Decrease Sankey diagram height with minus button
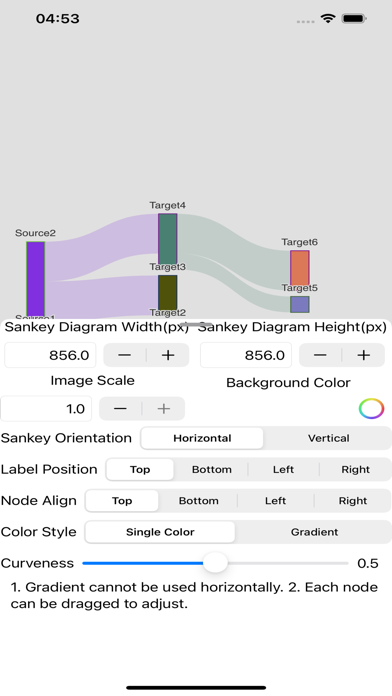The height and width of the screenshot is (696, 392). click(321, 355)
